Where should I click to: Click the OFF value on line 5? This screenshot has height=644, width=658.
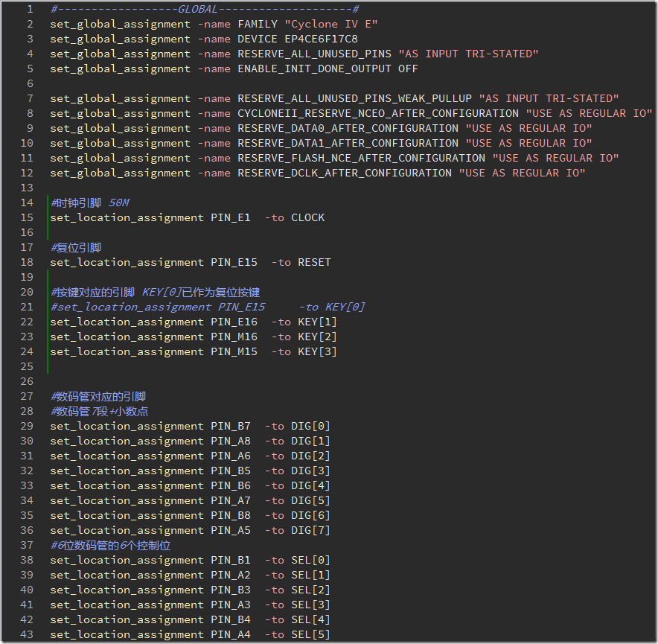point(408,68)
